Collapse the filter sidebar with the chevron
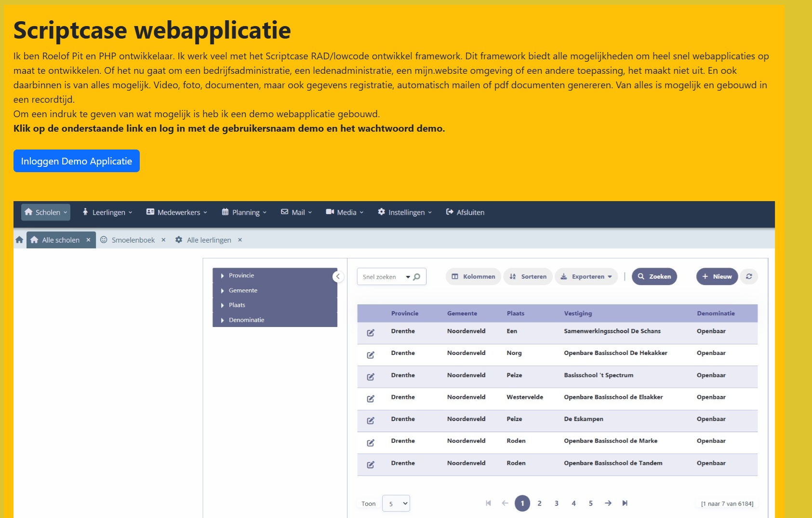Screen dimensions: 812x518 click(x=338, y=276)
